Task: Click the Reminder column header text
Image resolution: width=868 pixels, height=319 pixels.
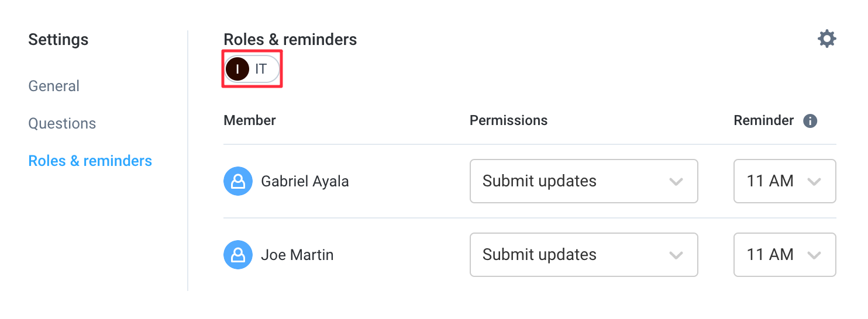Action: pyautogui.click(x=764, y=120)
